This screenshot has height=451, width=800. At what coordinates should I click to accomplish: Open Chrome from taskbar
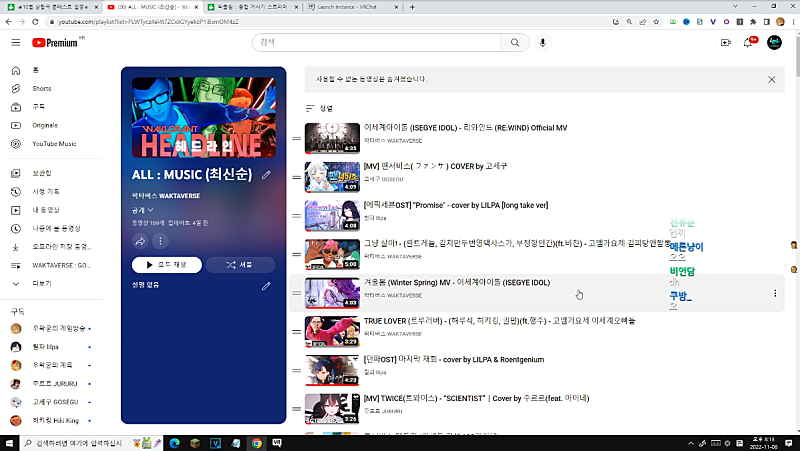point(257,443)
